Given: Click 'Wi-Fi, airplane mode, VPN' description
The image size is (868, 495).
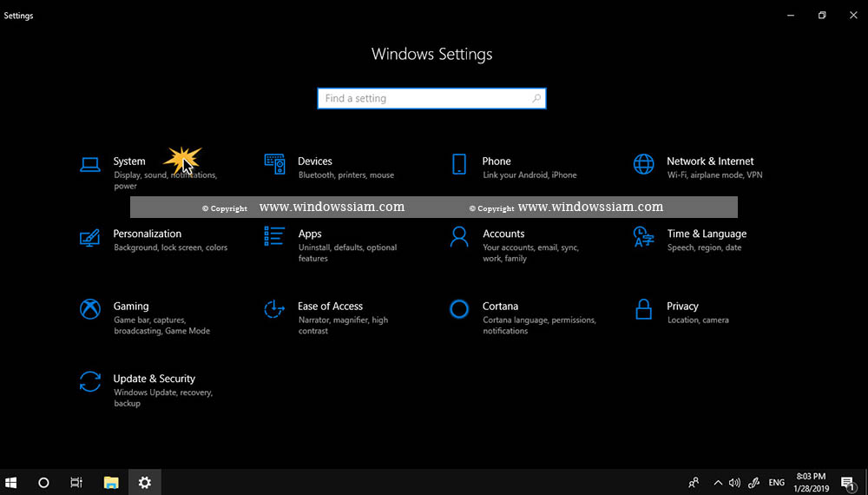Looking at the screenshot, I should (714, 175).
